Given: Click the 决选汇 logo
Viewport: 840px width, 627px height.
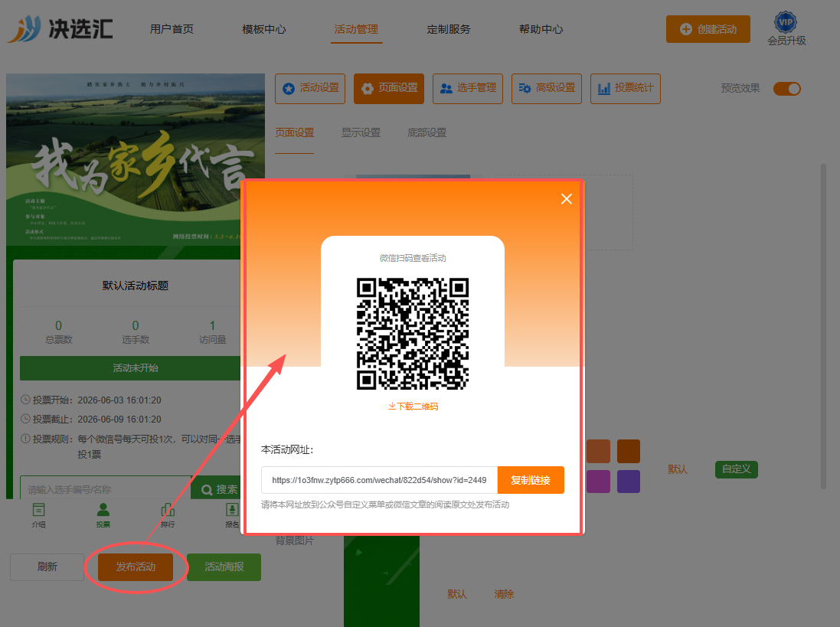Looking at the screenshot, I should pos(60,28).
